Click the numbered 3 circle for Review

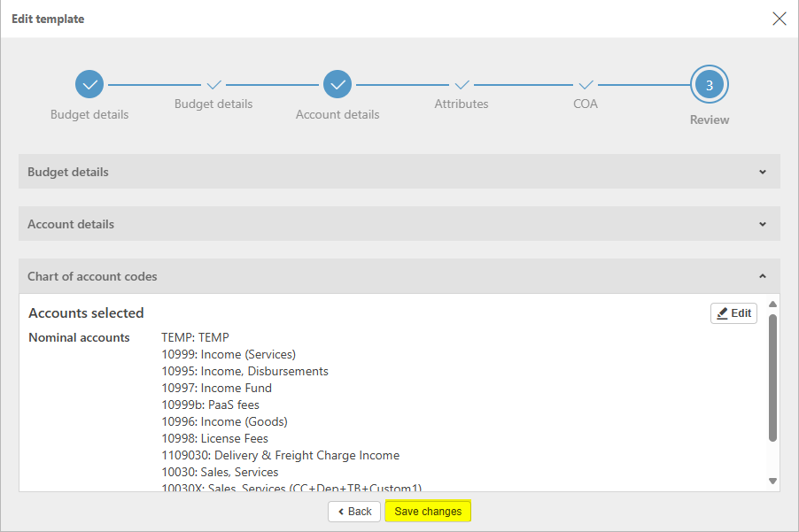[710, 85]
